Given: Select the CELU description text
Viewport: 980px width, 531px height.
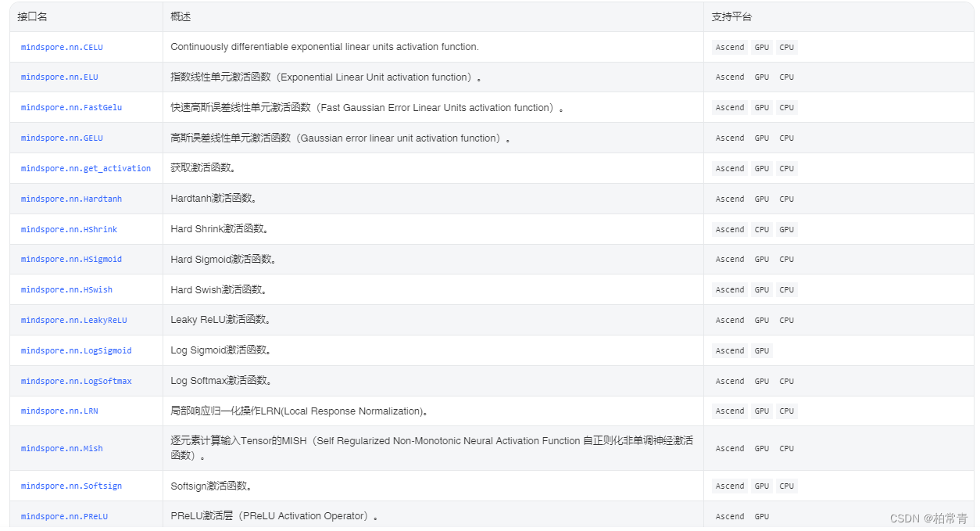Looking at the screenshot, I should pos(324,47).
